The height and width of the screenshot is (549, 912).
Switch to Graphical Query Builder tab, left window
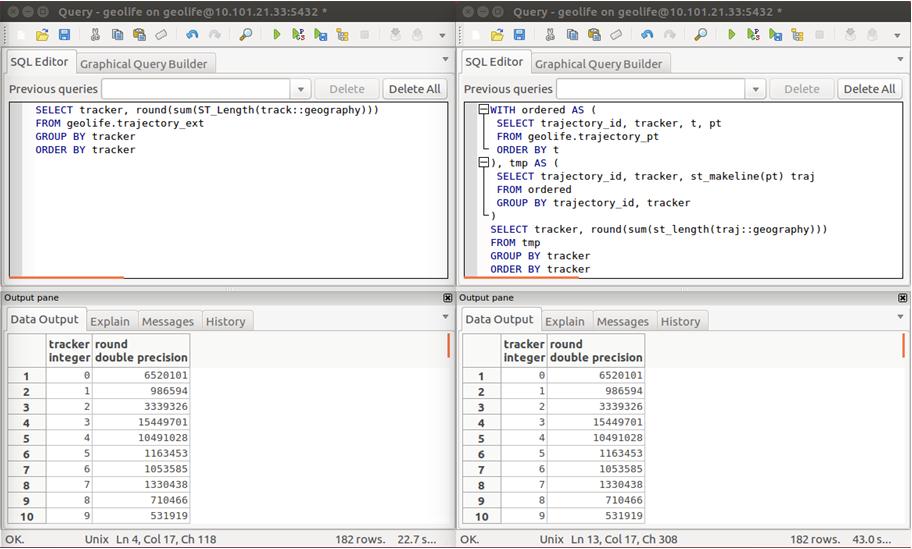pyautogui.click(x=144, y=64)
